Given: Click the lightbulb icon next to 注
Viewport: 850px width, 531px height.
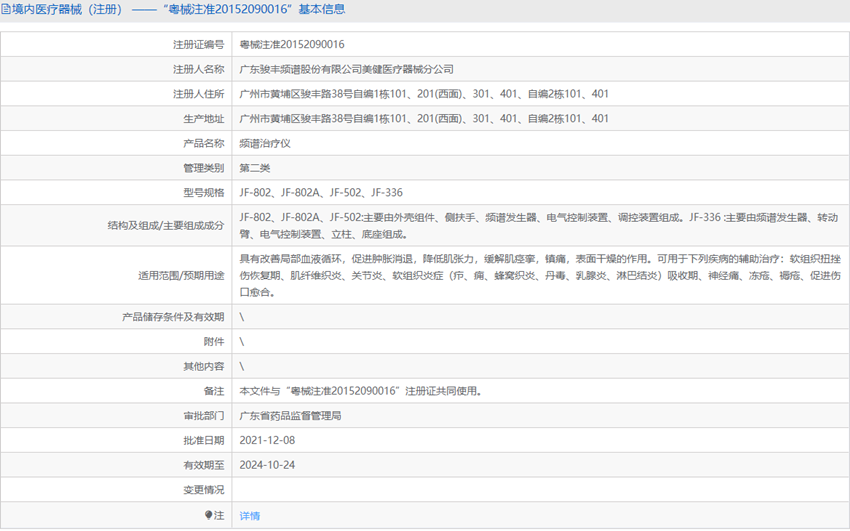Looking at the screenshot, I should (x=209, y=515).
